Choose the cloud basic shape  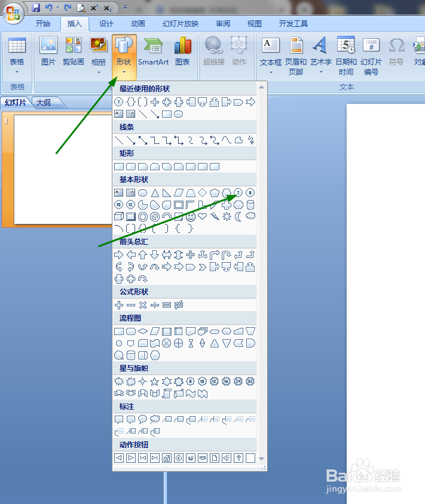[250, 217]
